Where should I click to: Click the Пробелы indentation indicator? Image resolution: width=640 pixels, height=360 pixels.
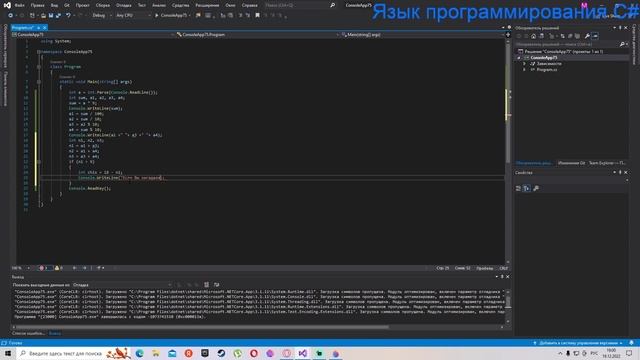point(484,268)
